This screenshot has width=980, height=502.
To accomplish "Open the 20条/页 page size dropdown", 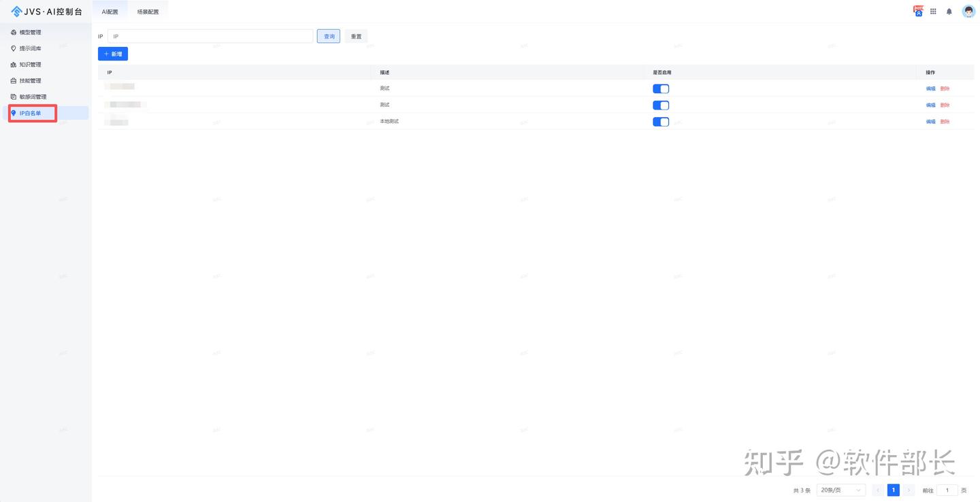I will [840, 490].
